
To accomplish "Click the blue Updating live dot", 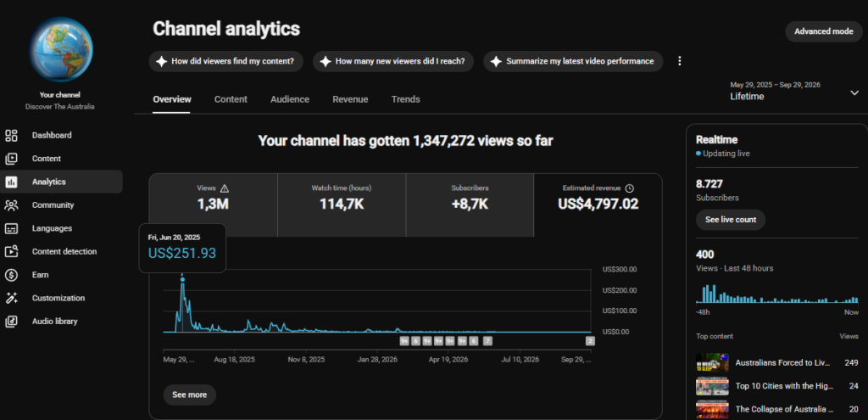I will click(698, 154).
